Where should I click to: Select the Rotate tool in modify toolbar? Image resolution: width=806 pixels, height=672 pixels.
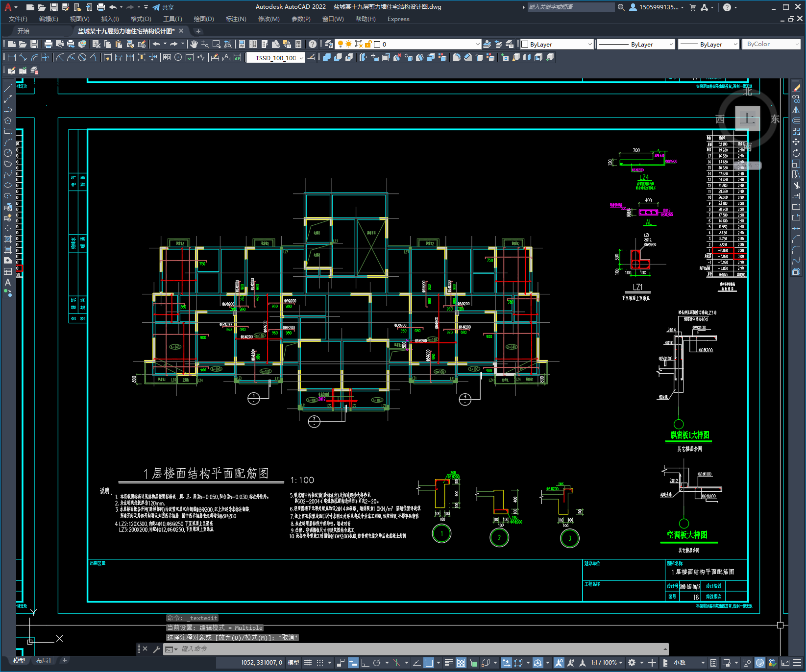(796, 153)
